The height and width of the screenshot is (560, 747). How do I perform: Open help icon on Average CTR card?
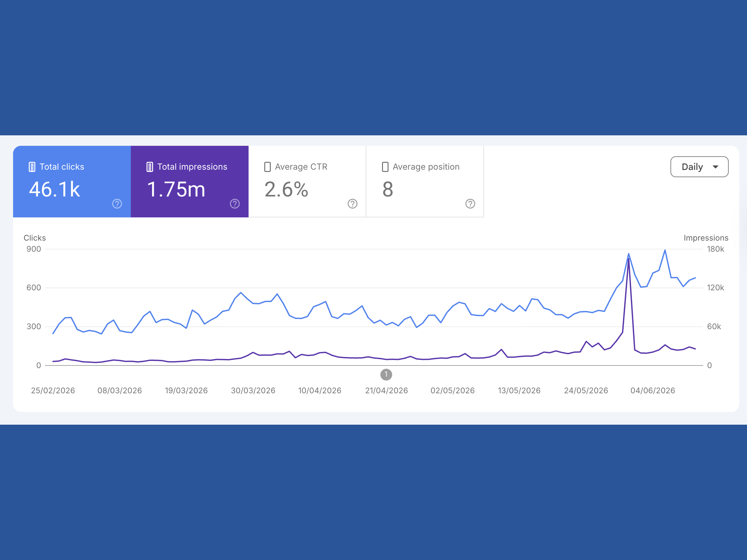click(353, 204)
